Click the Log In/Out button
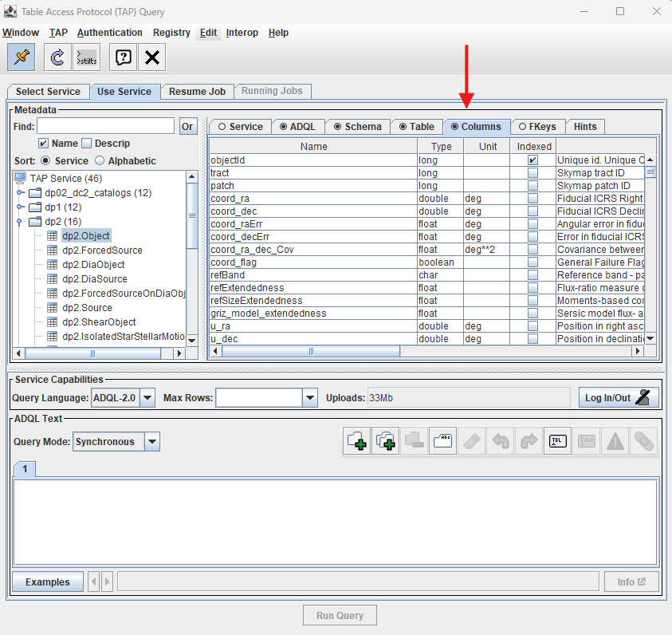Screen dimensions: 672x635 619,397
